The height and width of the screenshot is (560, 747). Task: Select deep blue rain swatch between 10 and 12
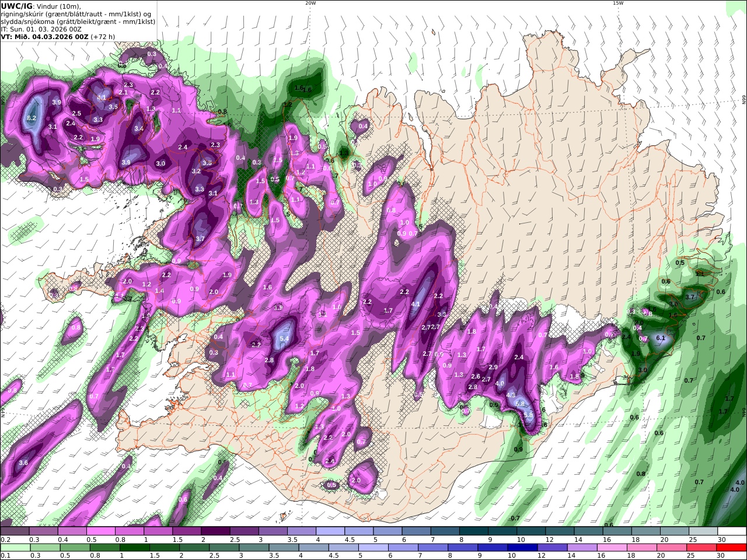(x=522, y=548)
